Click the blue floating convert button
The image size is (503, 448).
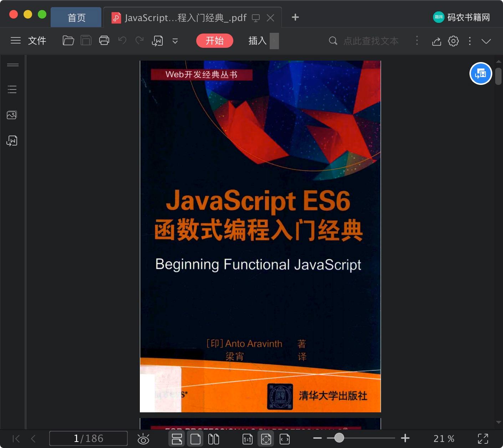click(481, 73)
